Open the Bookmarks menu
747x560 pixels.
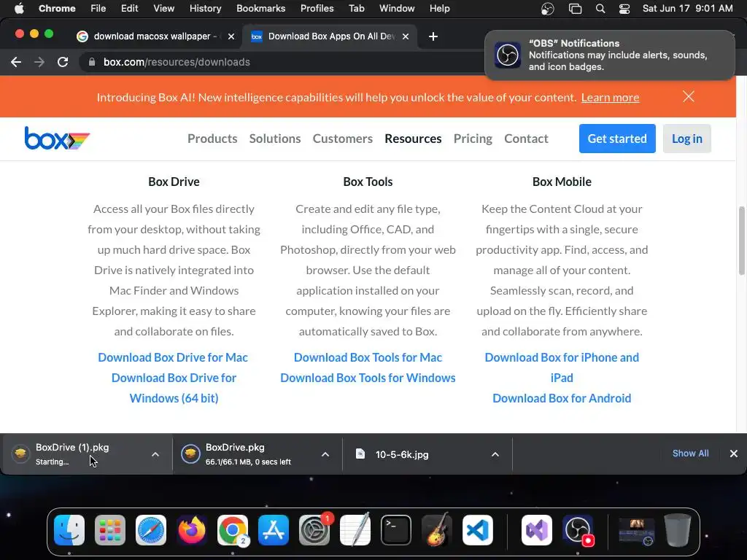260,8
